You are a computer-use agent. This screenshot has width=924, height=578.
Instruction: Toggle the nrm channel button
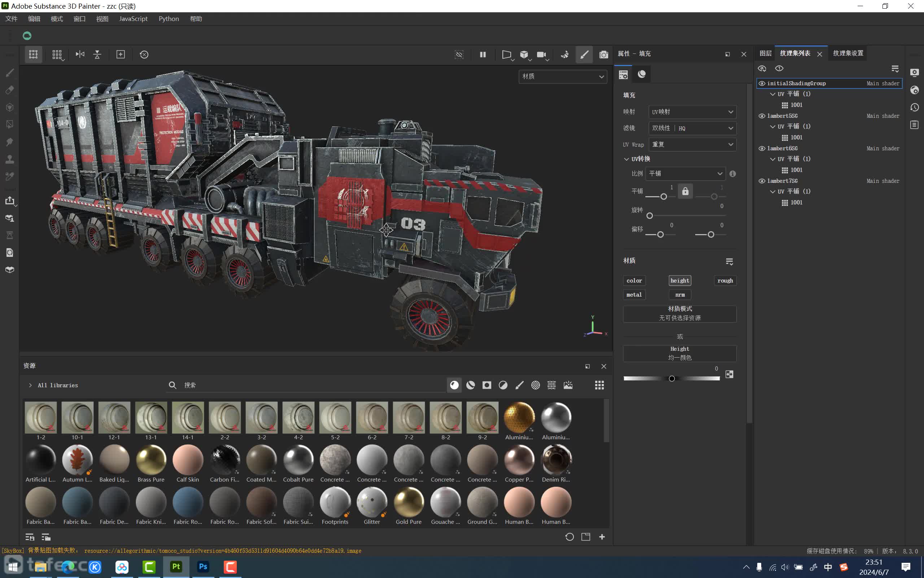(680, 295)
